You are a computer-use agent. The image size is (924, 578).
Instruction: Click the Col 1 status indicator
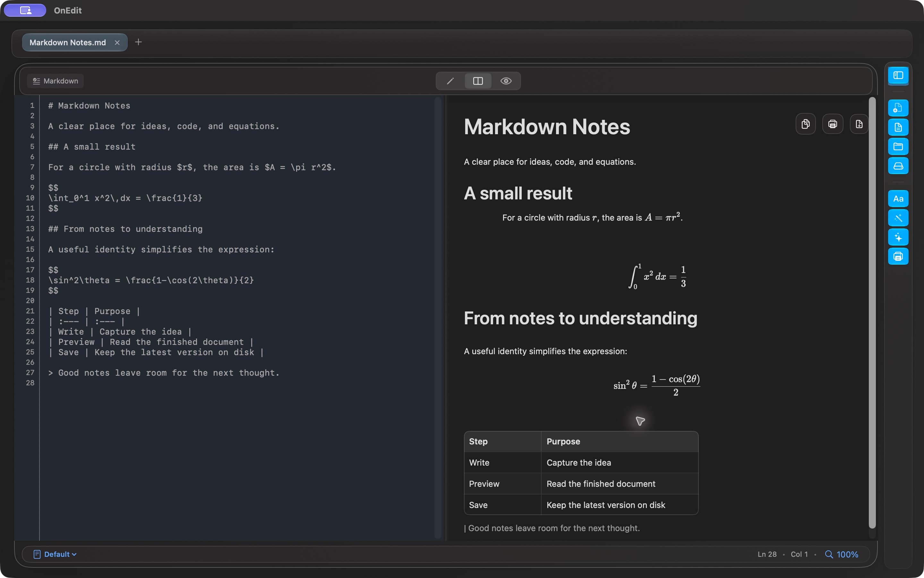pyautogui.click(x=799, y=554)
